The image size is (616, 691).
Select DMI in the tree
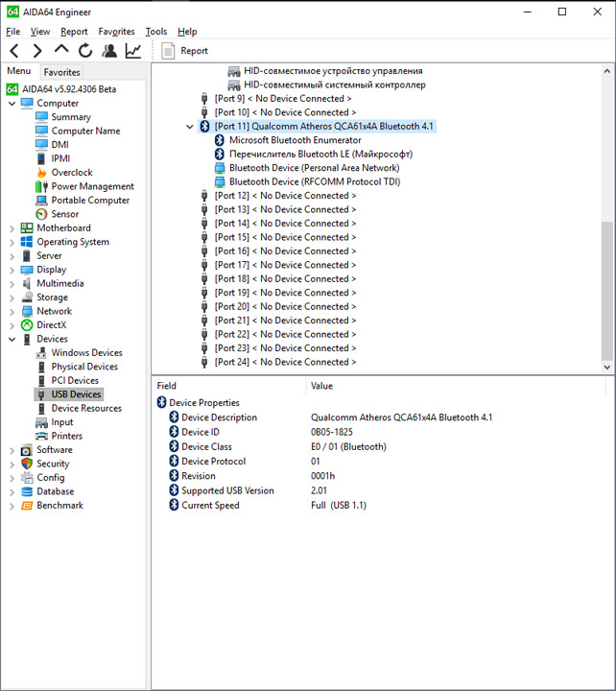[59, 145]
